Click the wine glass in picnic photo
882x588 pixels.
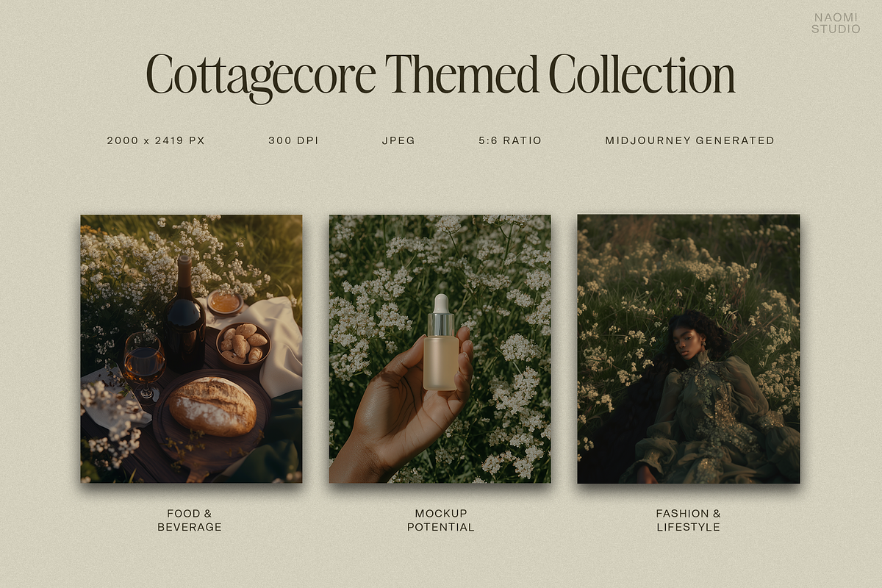coord(144,365)
